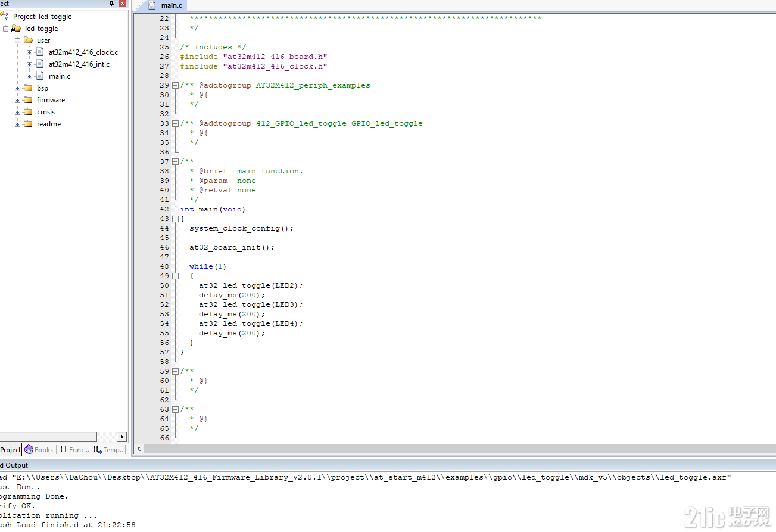This screenshot has width=776, height=532.
Task: Click the Project panel horizontal scrollbar thumb
Action: [x=48, y=437]
